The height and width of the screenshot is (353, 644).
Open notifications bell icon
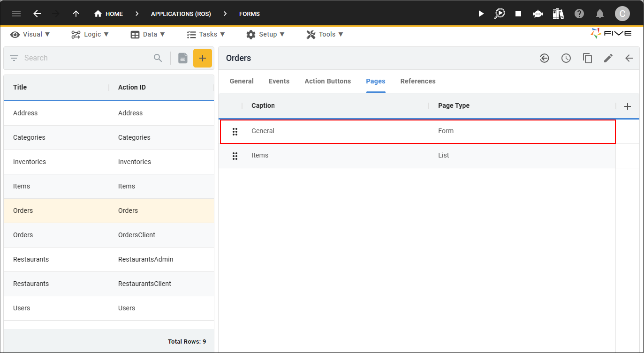[600, 14]
